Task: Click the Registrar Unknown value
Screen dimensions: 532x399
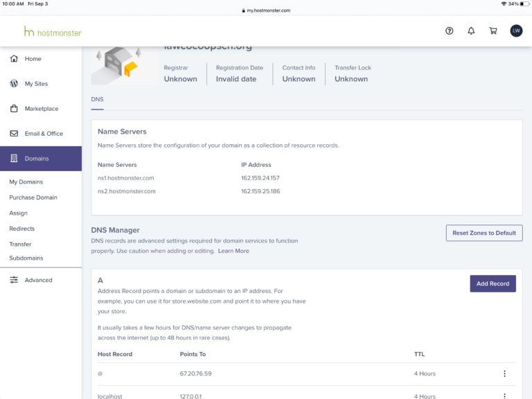Action: [x=181, y=79]
